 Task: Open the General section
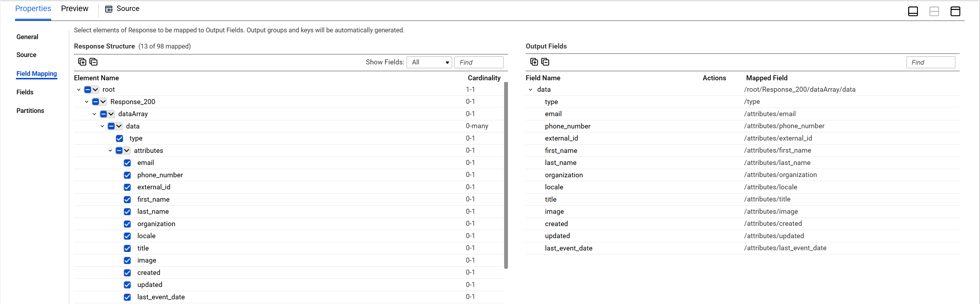click(x=27, y=37)
